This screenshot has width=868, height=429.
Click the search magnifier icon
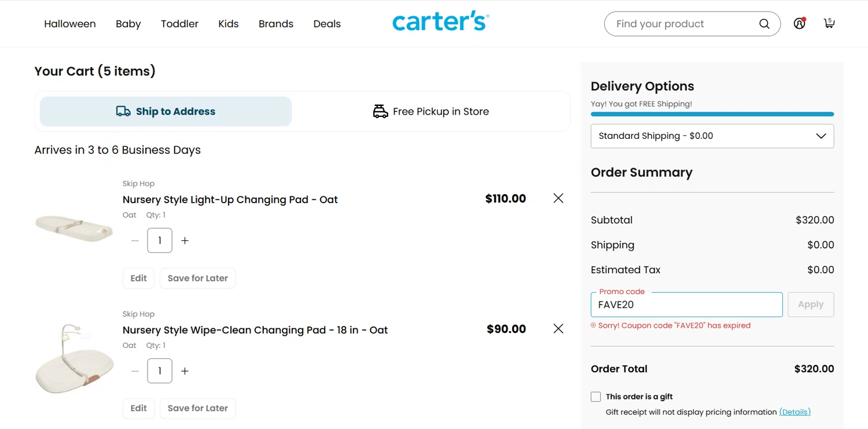pyautogui.click(x=764, y=24)
